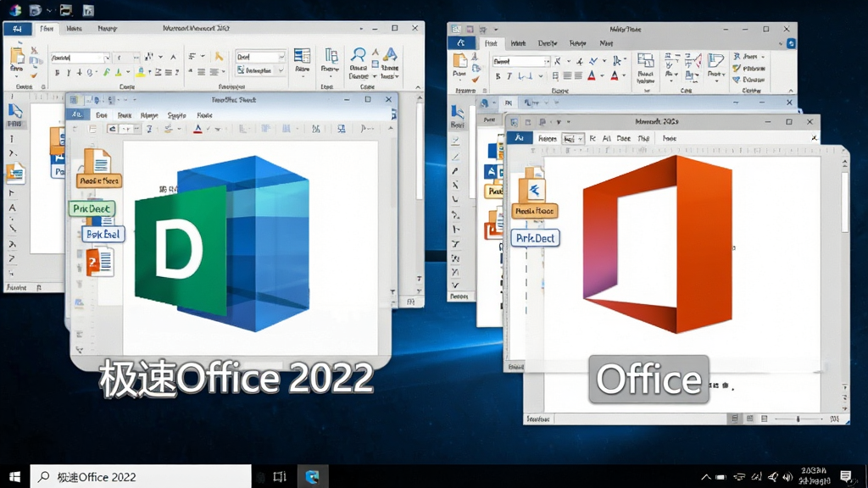Expand the styles combo box in back-left window
This screenshot has width=868, height=488.
[281, 57]
